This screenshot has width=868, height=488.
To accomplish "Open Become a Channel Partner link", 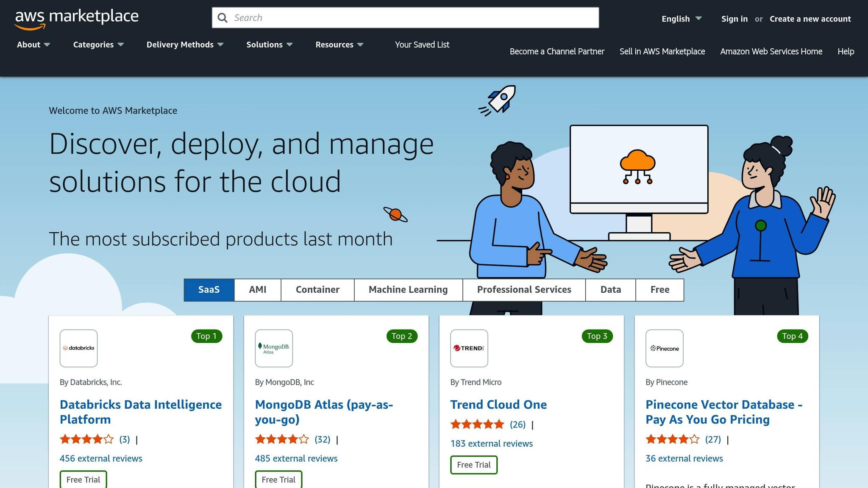I will click(x=557, y=51).
